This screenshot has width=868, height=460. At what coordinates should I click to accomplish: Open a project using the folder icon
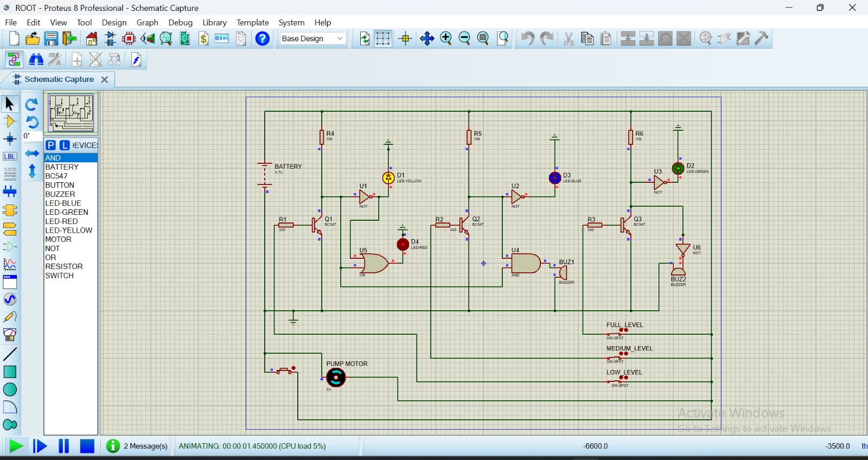click(33, 39)
